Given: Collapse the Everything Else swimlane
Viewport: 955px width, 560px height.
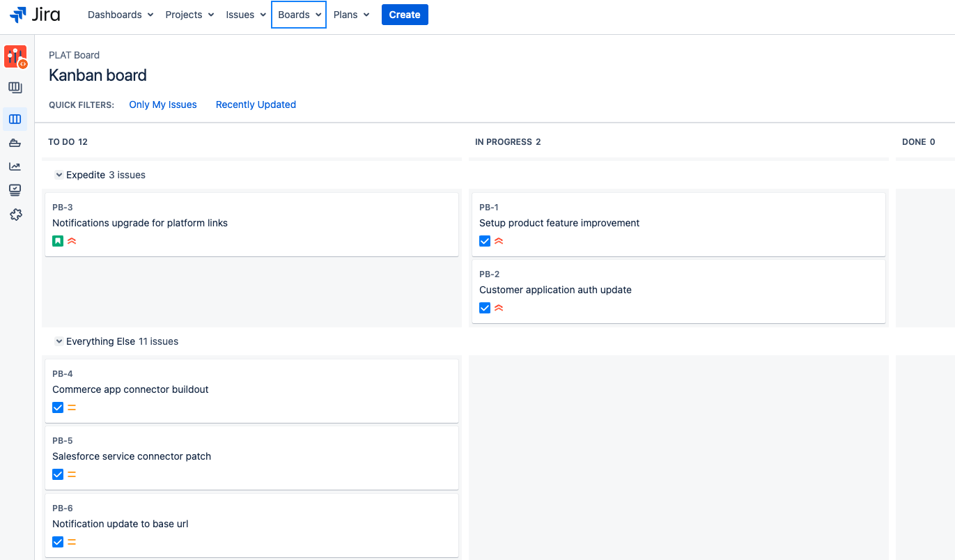Looking at the screenshot, I should pos(59,341).
